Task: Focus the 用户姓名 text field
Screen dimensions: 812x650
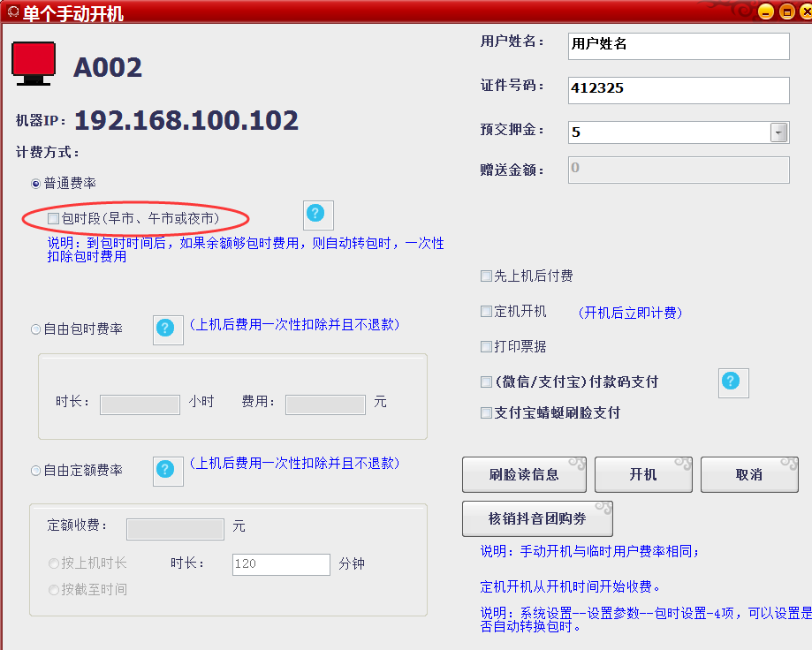Action: click(x=678, y=44)
